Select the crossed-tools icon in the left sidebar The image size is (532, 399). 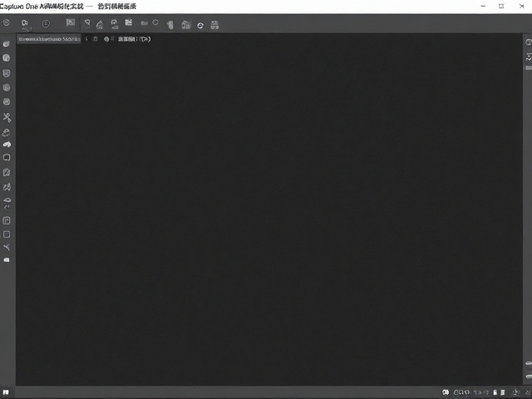tap(7, 117)
